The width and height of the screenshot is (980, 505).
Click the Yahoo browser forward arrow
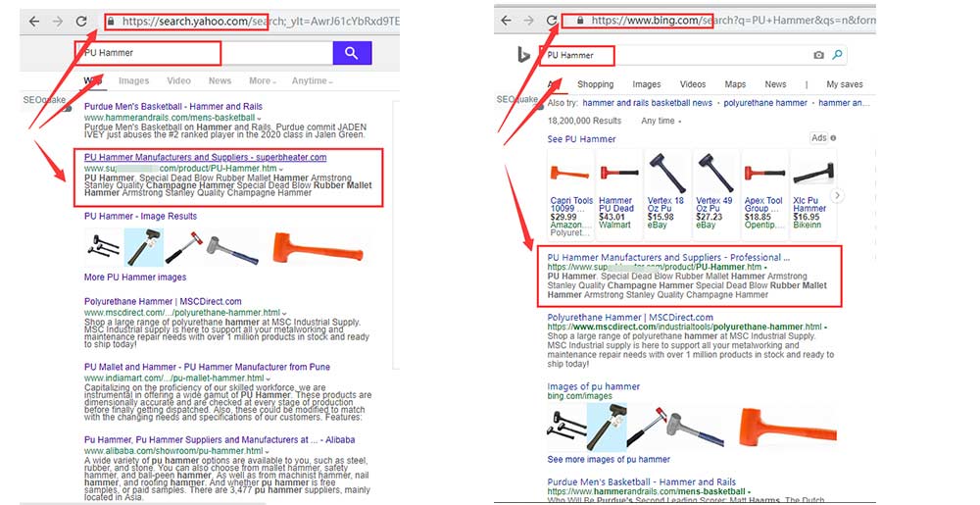[58, 22]
